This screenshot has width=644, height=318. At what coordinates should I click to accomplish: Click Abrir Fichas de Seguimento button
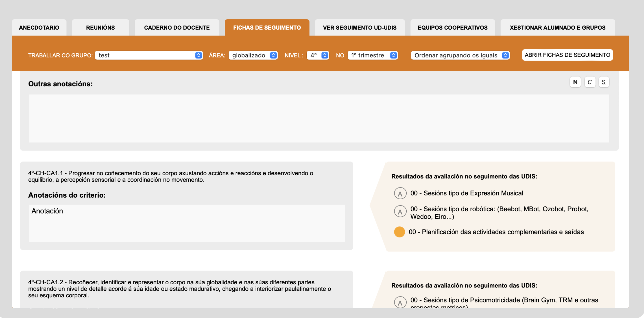click(567, 55)
